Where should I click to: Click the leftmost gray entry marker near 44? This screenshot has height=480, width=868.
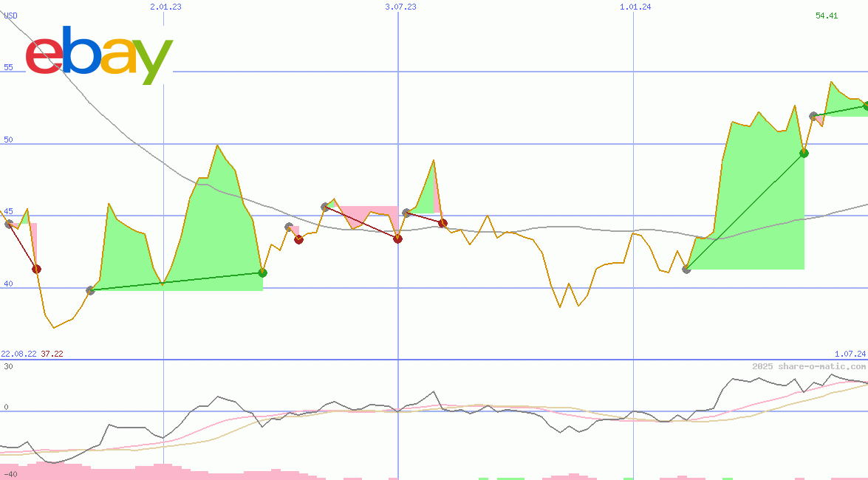(8, 224)
